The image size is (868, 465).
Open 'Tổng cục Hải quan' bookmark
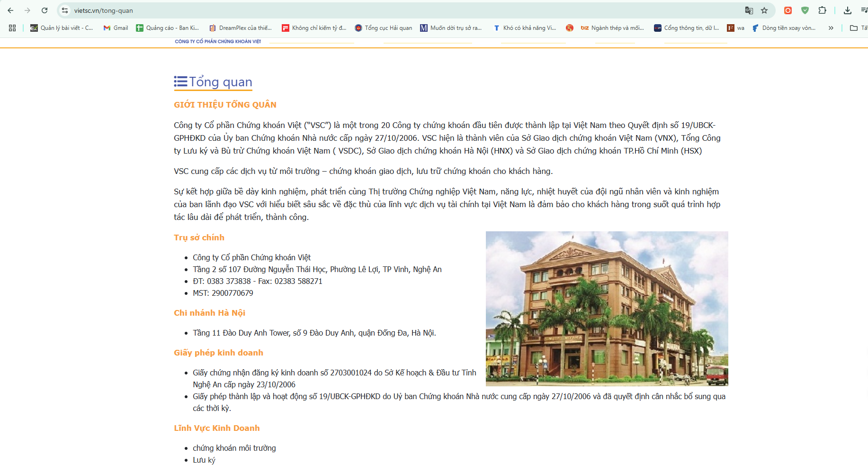tap(384, 28)
